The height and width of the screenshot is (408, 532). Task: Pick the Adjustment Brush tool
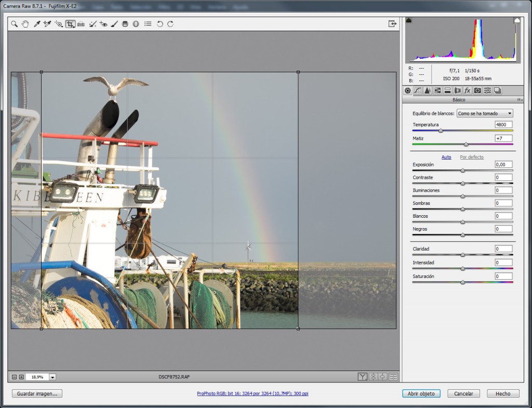[114, 24]
